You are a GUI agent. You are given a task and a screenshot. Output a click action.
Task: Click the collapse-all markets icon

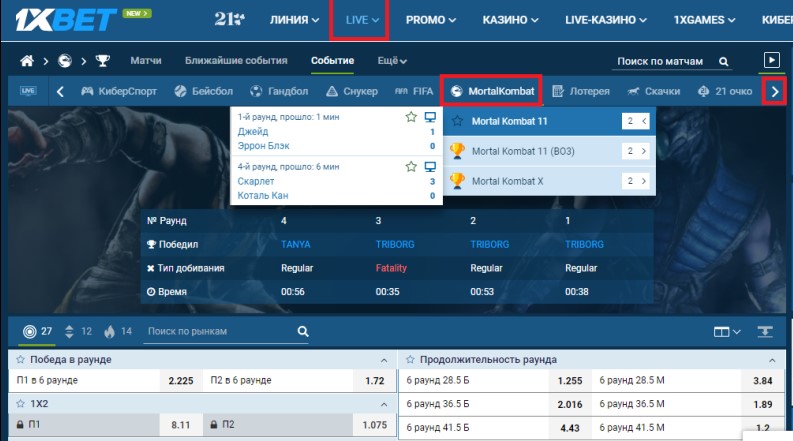pos(766,331)
